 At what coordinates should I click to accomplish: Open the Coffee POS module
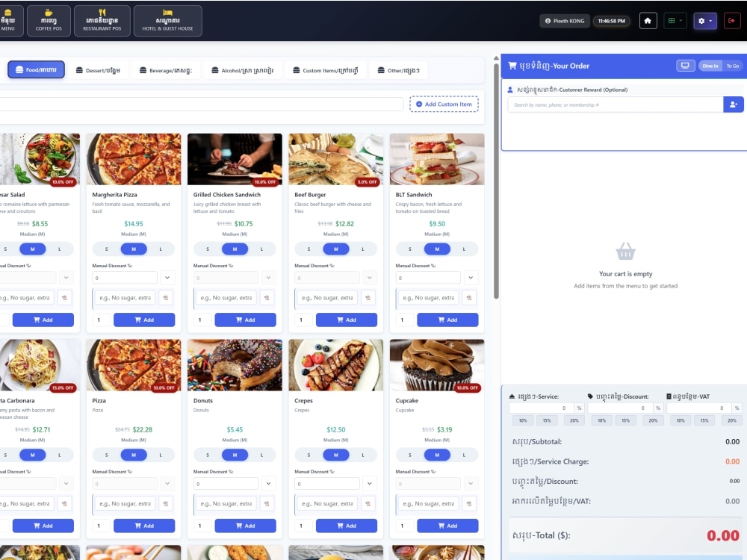49,21
